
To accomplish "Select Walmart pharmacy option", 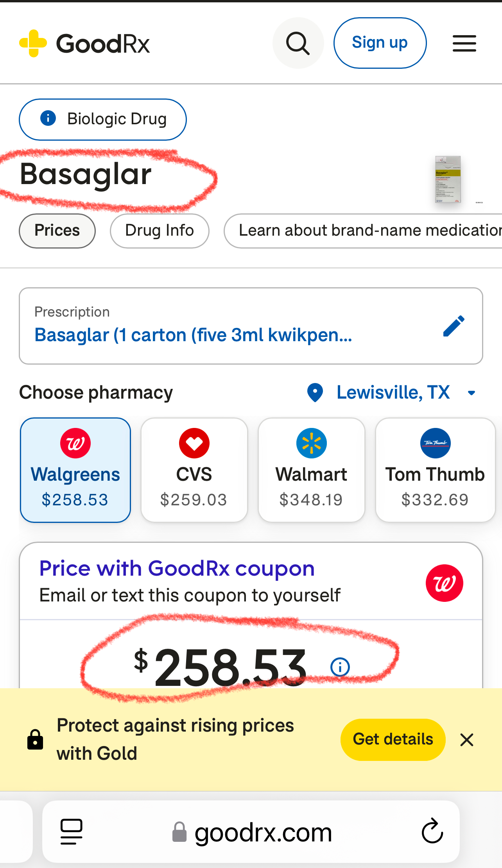I will point(311,470).
